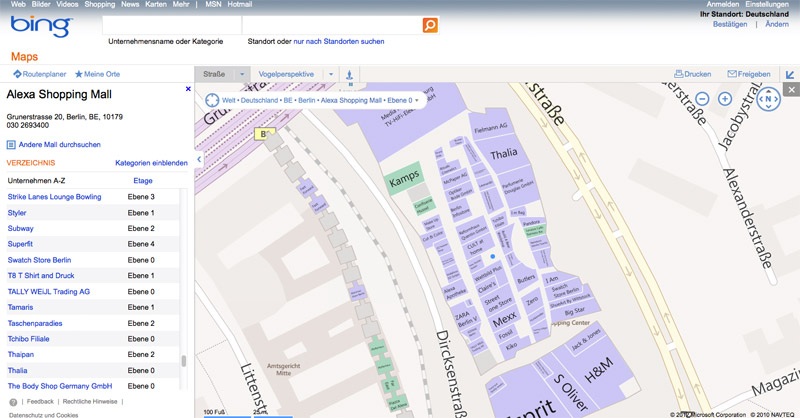Toggle Kategorien einblenden in directory

[x=151, y=163]
